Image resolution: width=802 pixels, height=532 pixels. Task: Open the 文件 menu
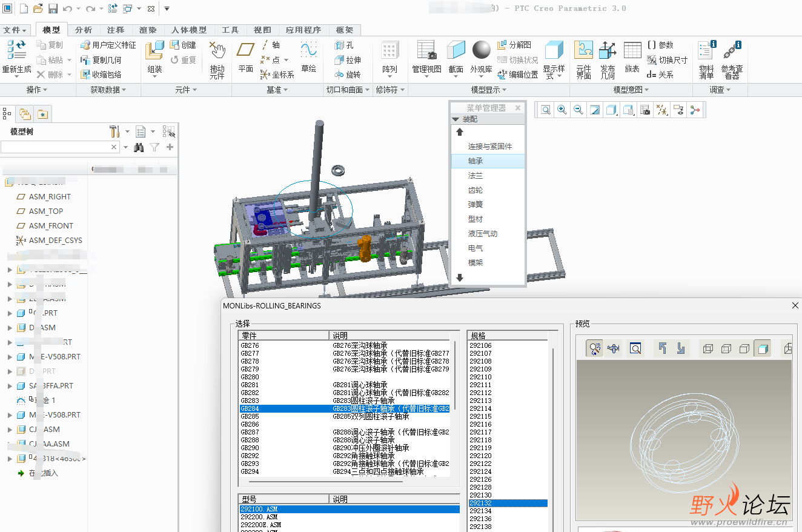[x=15, y=30]
